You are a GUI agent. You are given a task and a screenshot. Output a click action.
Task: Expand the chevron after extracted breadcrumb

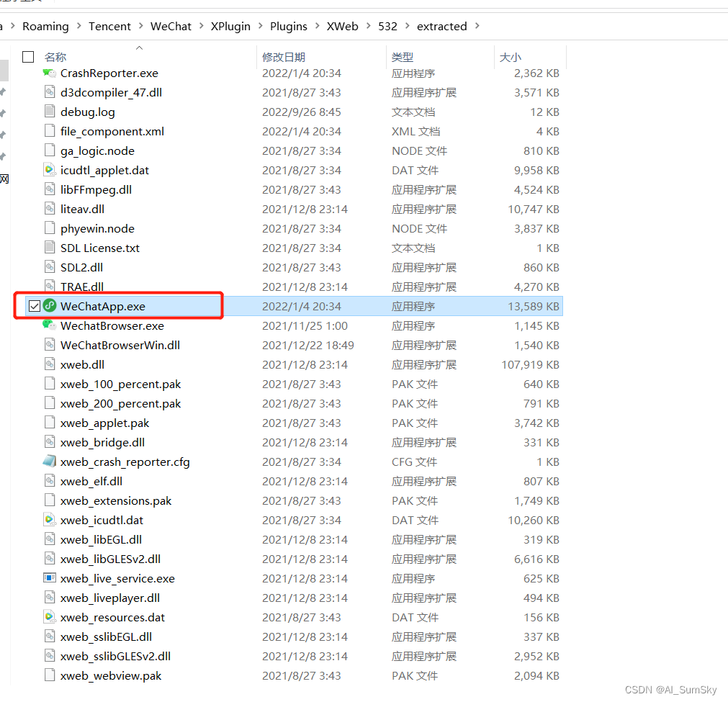pos(477,26)
